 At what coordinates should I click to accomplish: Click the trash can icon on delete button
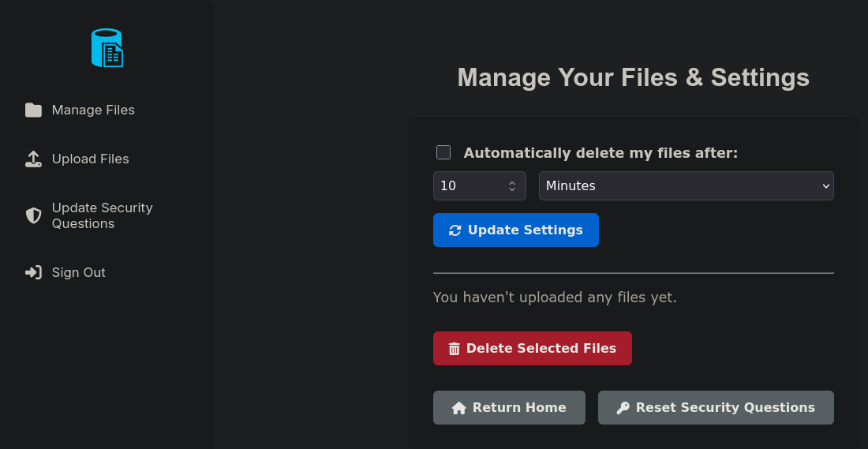point(454,349)
